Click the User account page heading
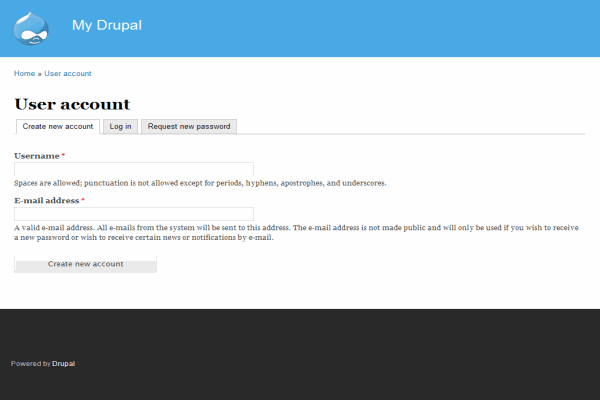This screenshot has height=400, width=600. [72, 104]
